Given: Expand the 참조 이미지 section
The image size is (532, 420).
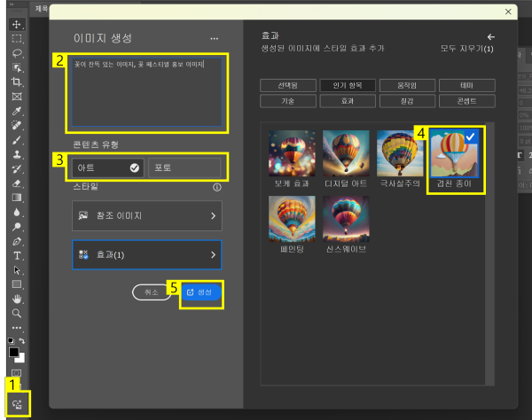Looking at the screenshot, I should [147, 216].
